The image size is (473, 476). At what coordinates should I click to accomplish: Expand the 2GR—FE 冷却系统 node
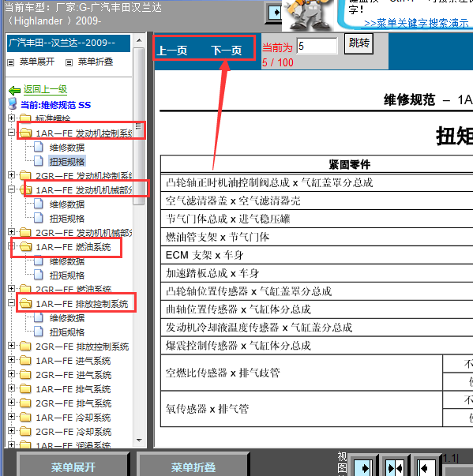pos(11,430)
